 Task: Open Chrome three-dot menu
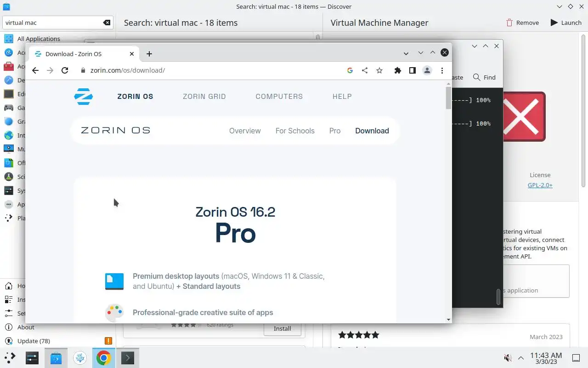(442, 70)
